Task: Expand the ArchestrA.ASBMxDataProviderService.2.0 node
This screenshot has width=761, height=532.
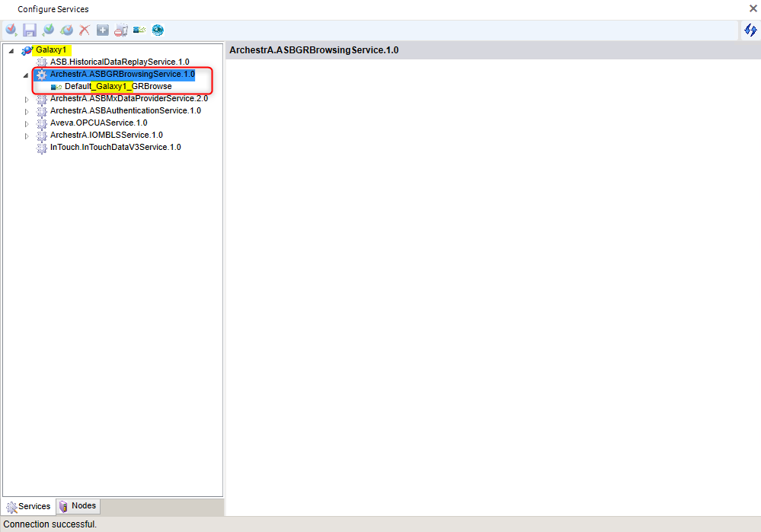Action: point(27,100)
